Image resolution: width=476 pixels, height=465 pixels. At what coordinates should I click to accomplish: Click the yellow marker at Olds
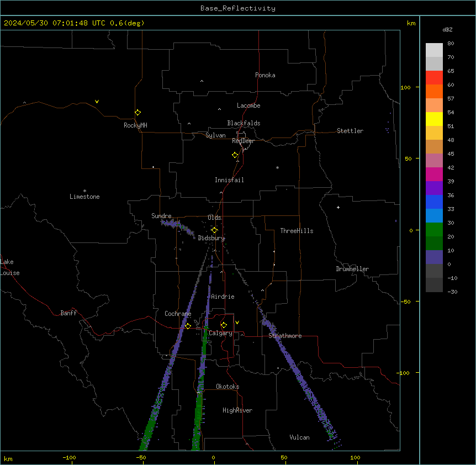[x=214, y=230]
